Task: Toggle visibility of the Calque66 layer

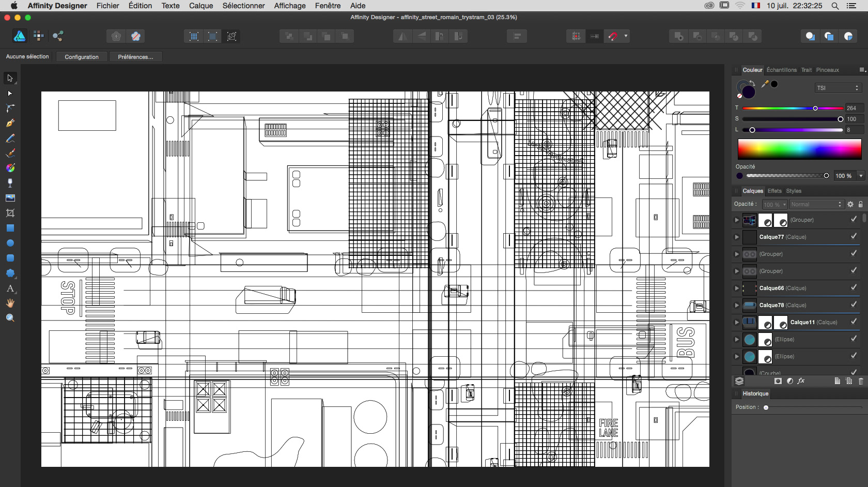Action: (x=854, y=287)
